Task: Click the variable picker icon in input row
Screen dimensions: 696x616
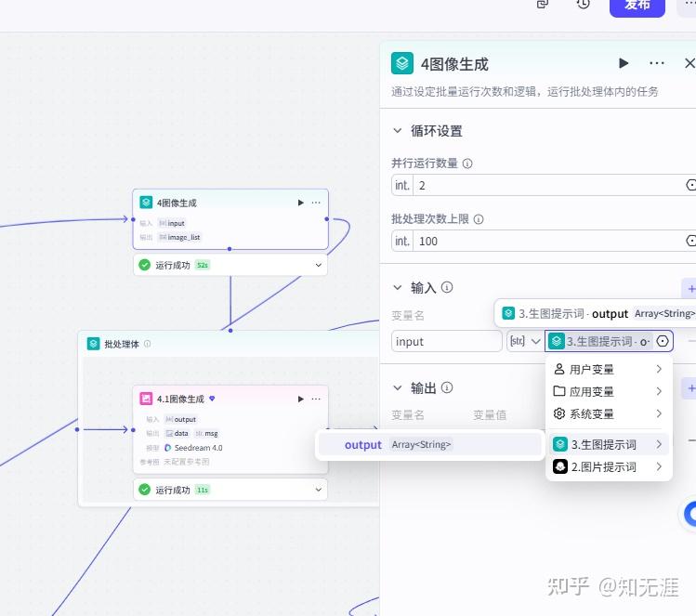Action: pos(663,341)
